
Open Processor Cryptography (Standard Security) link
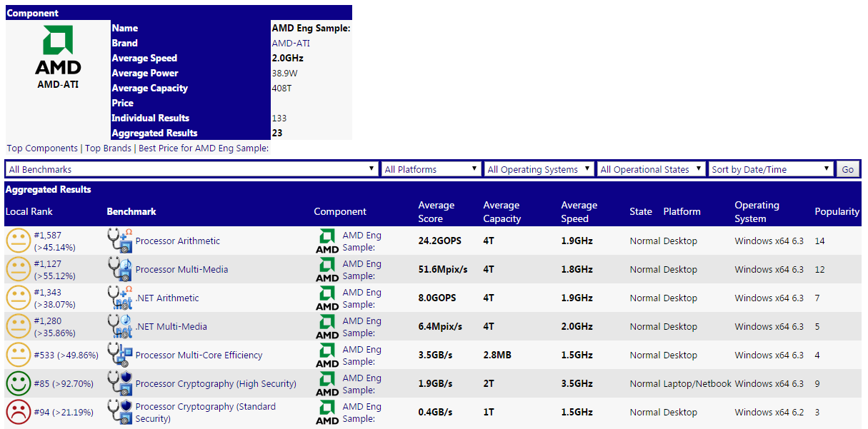(206, 413)
